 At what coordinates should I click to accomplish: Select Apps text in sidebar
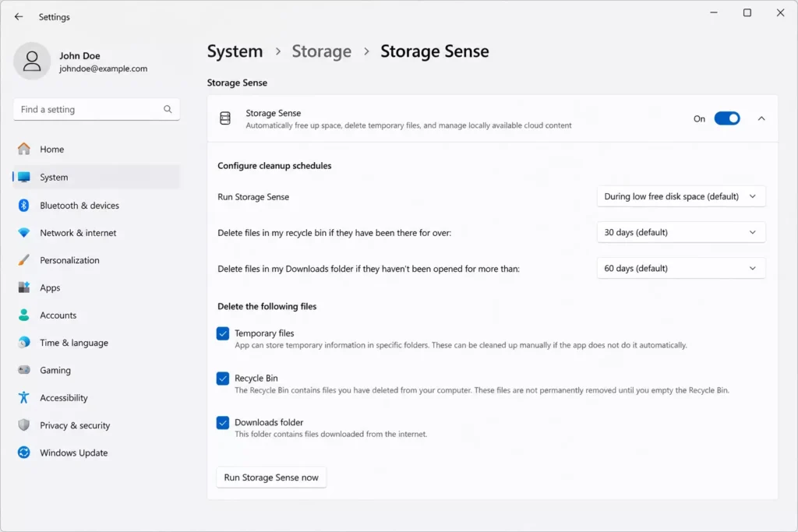pos(50,287)
